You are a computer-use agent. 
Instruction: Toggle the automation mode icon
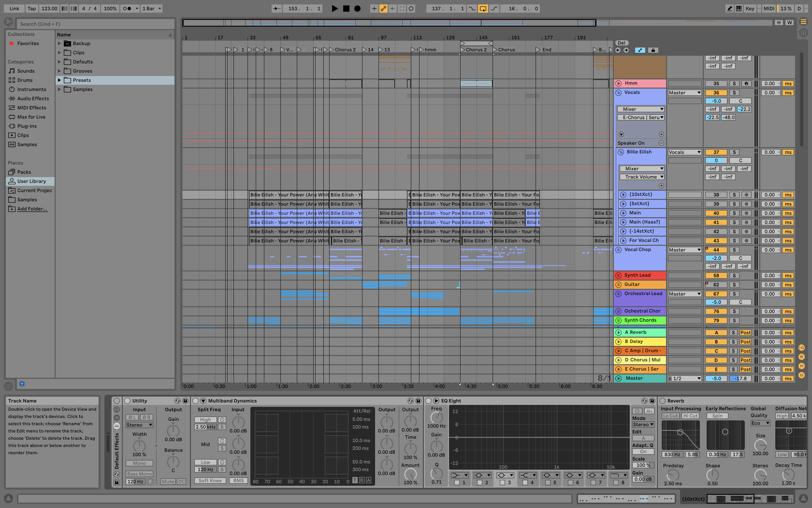point(640,50)
